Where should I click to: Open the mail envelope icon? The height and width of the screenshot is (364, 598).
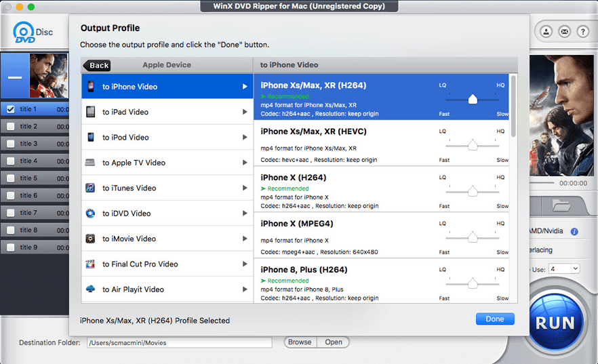564,32
